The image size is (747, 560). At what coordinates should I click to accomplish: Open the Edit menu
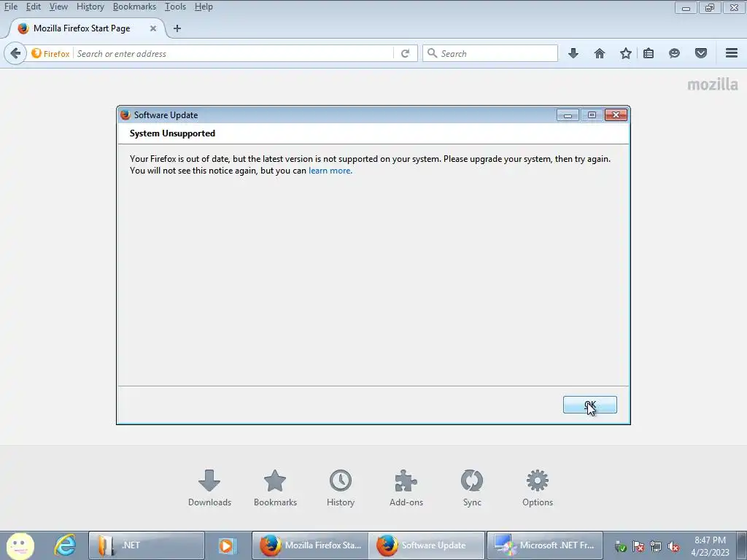[x=33, y=7]
